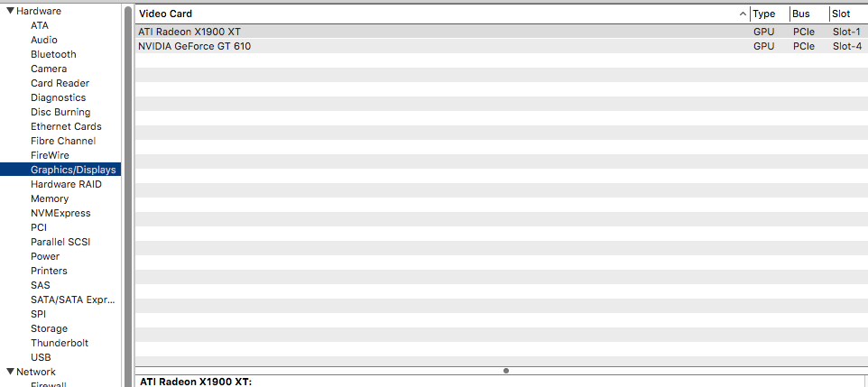The width and height of the screenshot is (868, 387).
Task: Select Audio in the sidebar
Action: click(x=43, y=40)
